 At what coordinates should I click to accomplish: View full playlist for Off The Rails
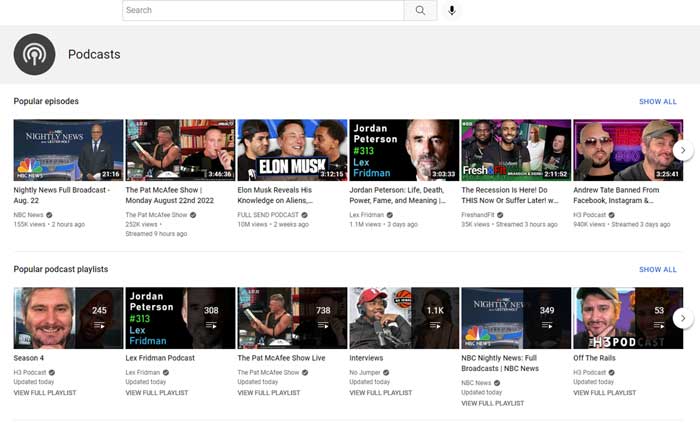click(x=604, y=393)
